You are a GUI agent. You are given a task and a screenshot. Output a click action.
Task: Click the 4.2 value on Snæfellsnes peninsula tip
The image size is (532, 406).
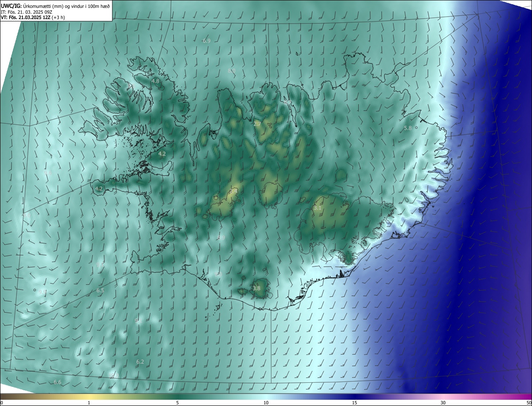coord(99,188)
